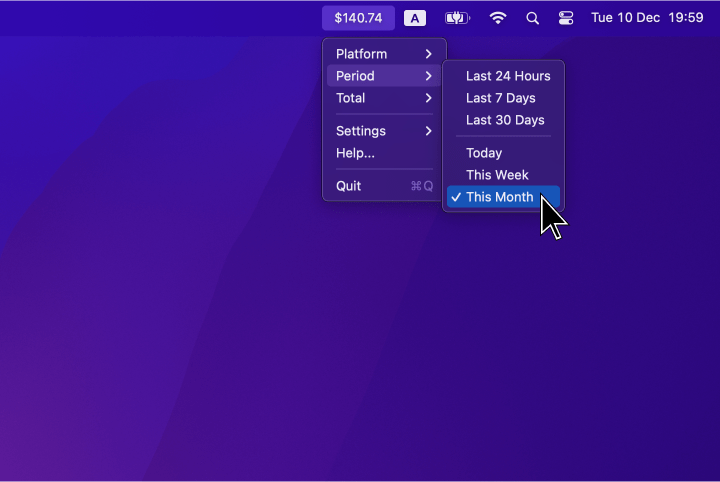720x482 pixels.
Task: Select This Week period
Action: pos(503,175)
